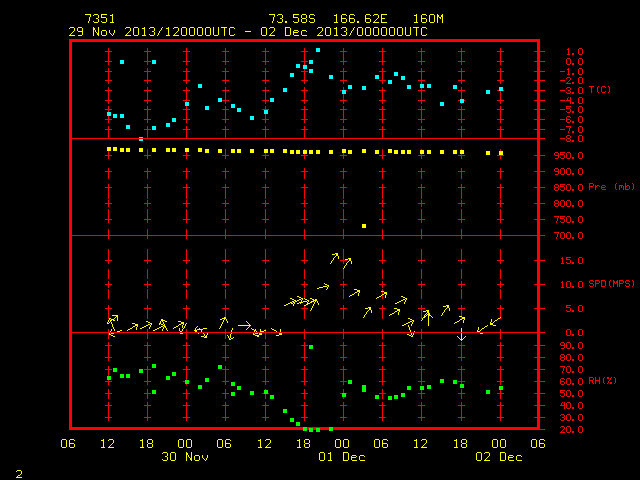
Task: Click station ID 7351 in header
Action: (x=100, y=19)
